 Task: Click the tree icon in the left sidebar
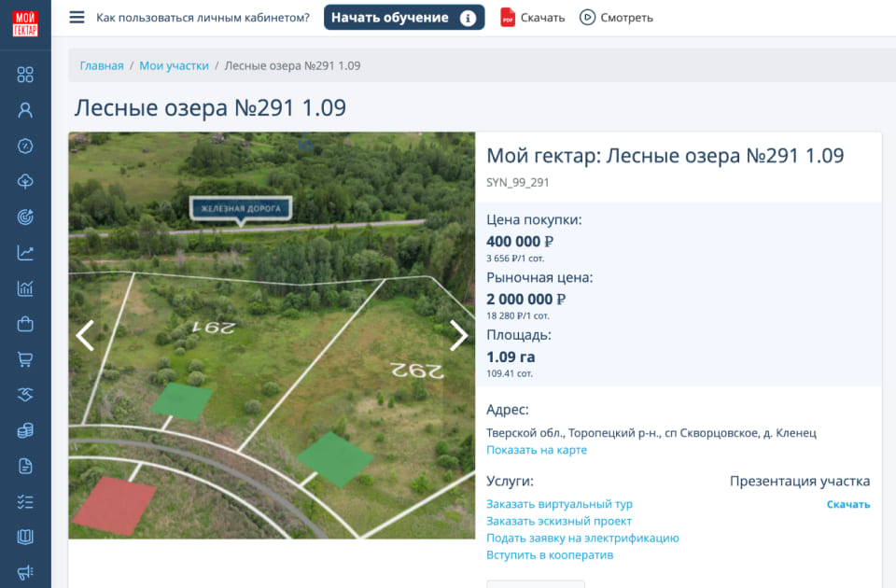pos(25,181)
